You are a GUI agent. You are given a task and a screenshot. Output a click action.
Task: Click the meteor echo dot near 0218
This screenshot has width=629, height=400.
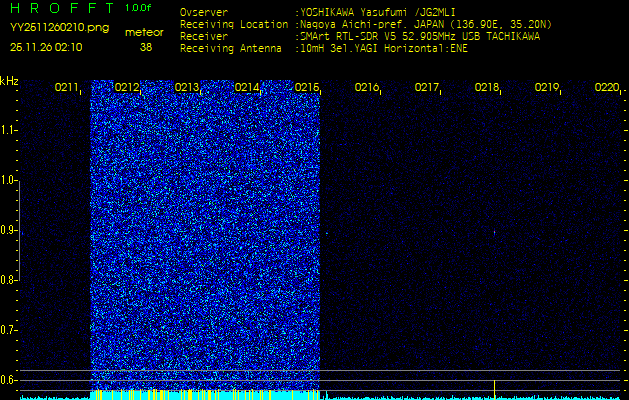tap(495, 232)
